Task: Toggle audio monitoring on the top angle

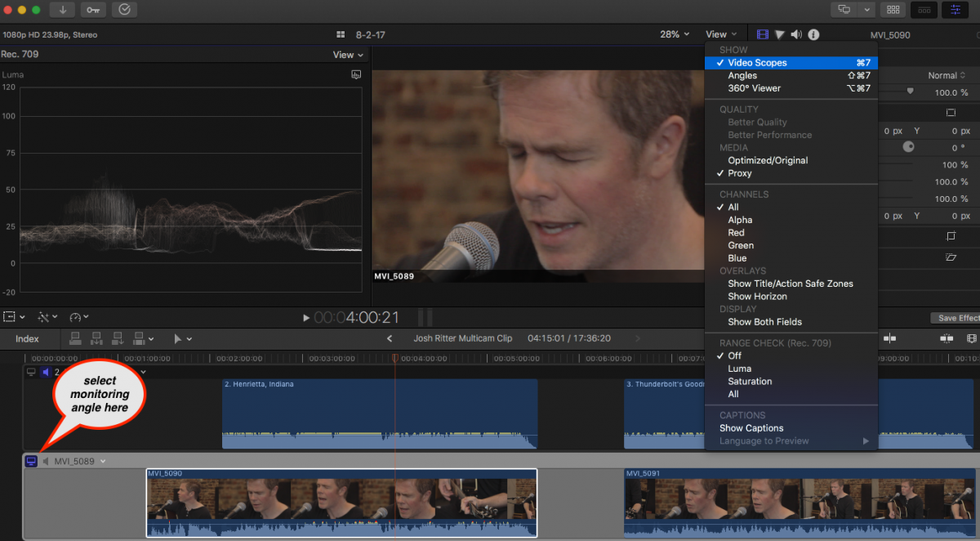Action: coord(46,372)
